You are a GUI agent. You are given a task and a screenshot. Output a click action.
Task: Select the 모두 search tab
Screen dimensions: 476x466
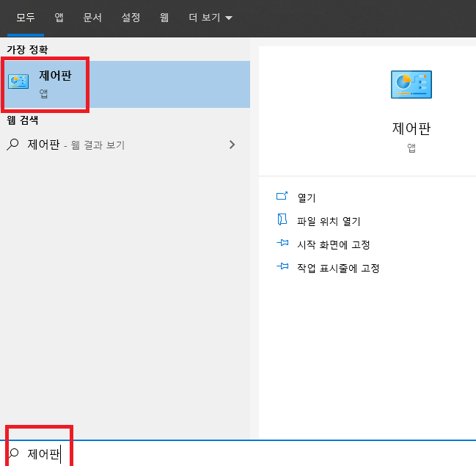[26, 18]
